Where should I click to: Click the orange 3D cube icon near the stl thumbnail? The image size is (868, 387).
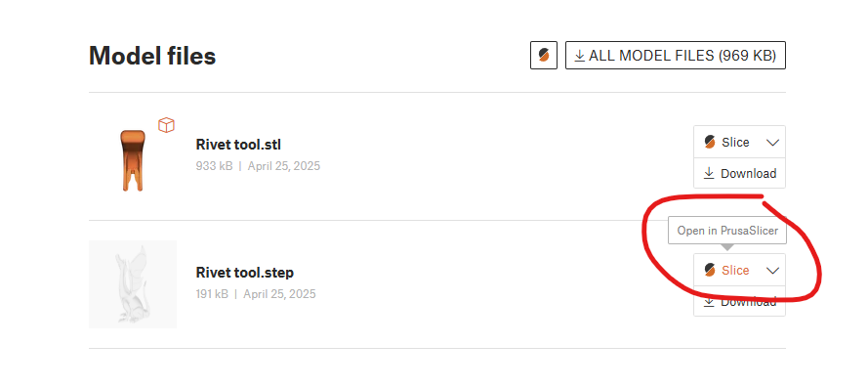click(x=166, y=125)
